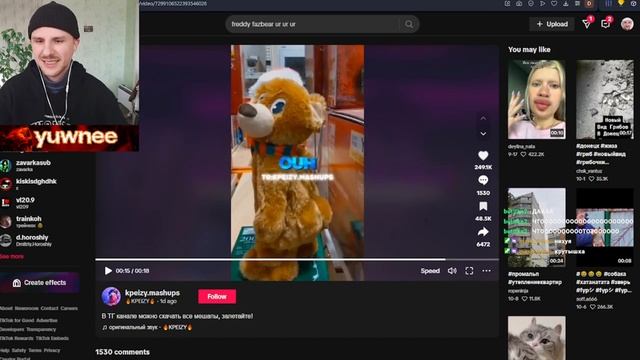
Task: Click the bear plush video frame
Action: [x=297, y=162]
